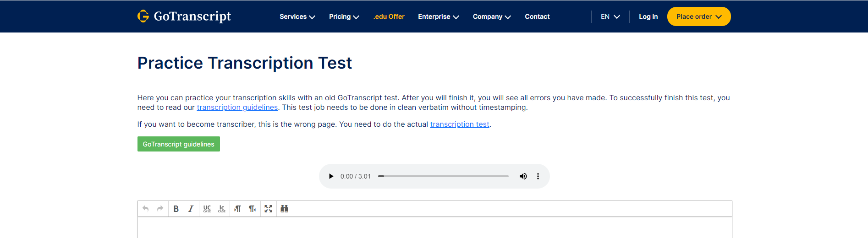Set right-to-left text direction
868x238 pixels.
point(252,209)
